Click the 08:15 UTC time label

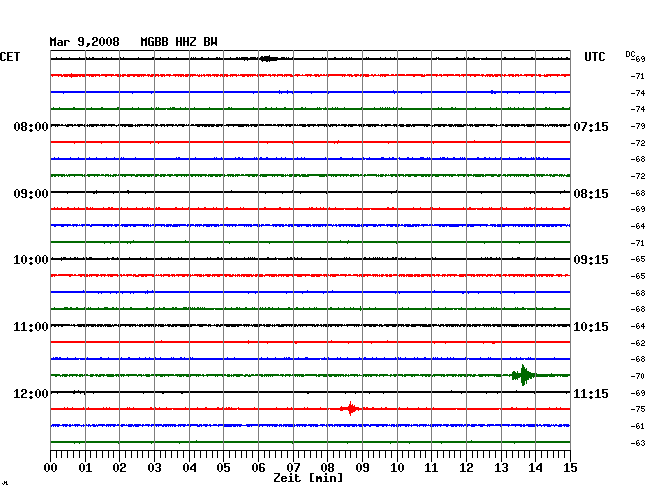[591, 194]
